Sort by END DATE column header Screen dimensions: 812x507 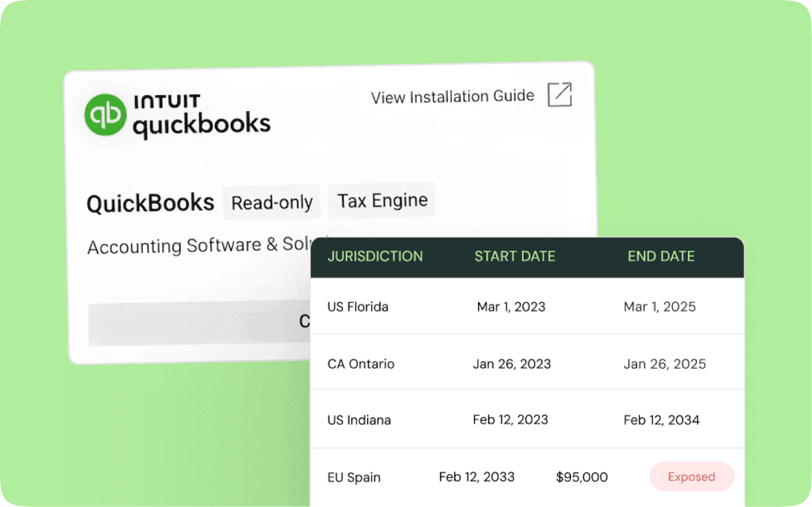(660, 256)
